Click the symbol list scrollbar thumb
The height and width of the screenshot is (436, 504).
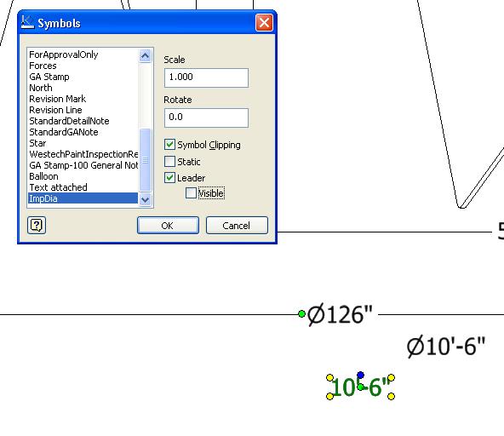click(146, 160)
